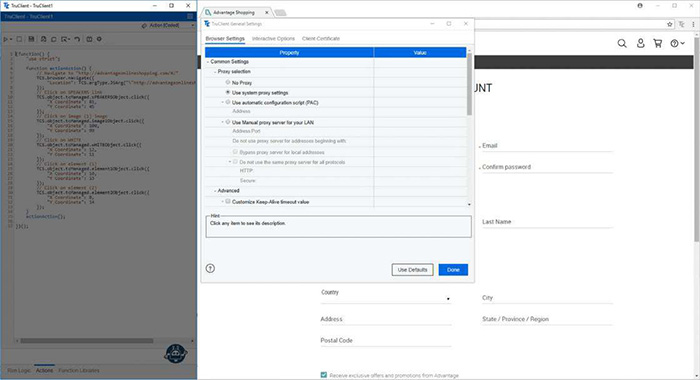Switch to Actions tab at TruClient bottom
Image resolution: width=700 pixels, height=380 pixels.
(x=44, y=370)
